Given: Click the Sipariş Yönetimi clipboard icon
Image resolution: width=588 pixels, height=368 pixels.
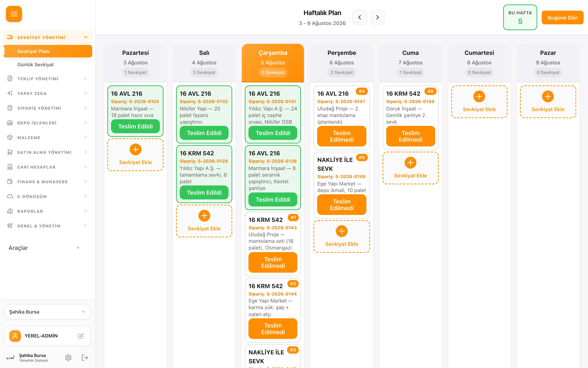Looking at the screenshot, I should (x=10, y=108).
